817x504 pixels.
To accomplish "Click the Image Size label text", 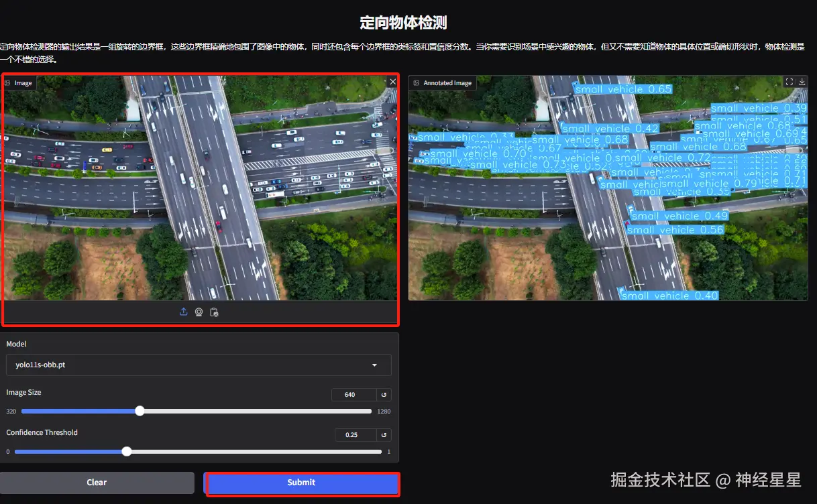I will 24,392.
